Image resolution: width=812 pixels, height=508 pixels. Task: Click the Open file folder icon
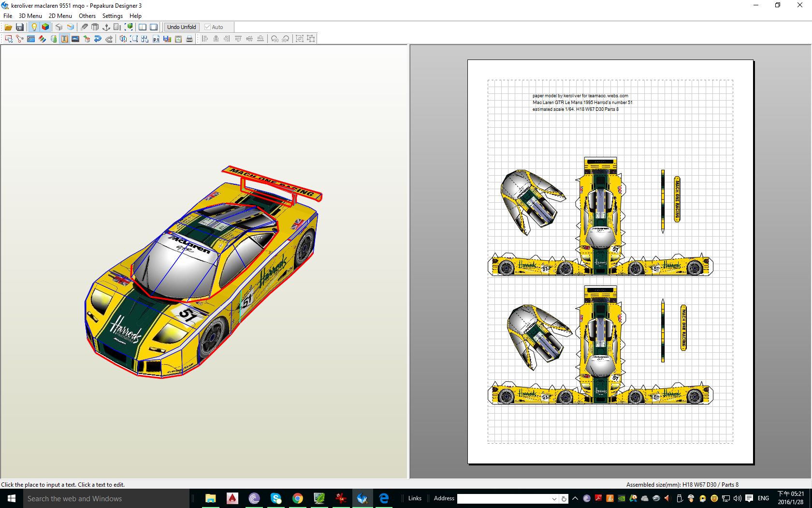[x=8, y=27]
